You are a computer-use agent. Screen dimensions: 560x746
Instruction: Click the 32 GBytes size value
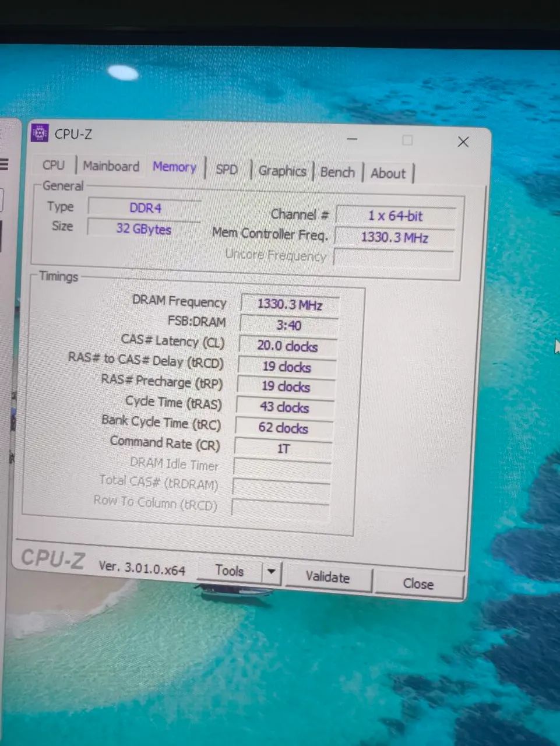coord(144,228)
